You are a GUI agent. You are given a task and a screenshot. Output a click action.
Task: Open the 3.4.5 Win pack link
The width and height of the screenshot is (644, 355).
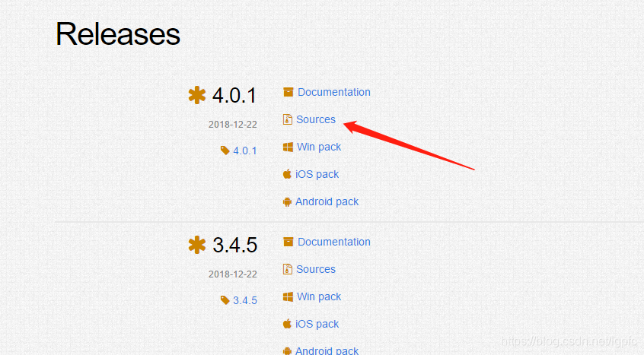pos(319,296)
